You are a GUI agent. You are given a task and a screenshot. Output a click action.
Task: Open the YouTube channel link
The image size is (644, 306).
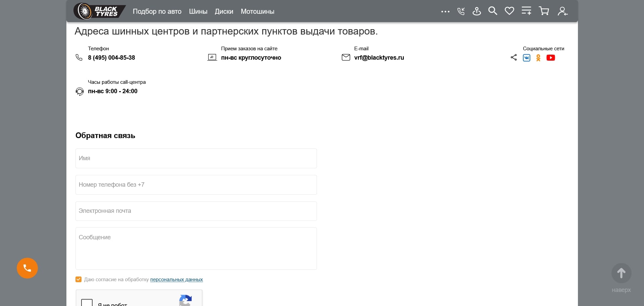pyautogui.click(x=550, y=58)
